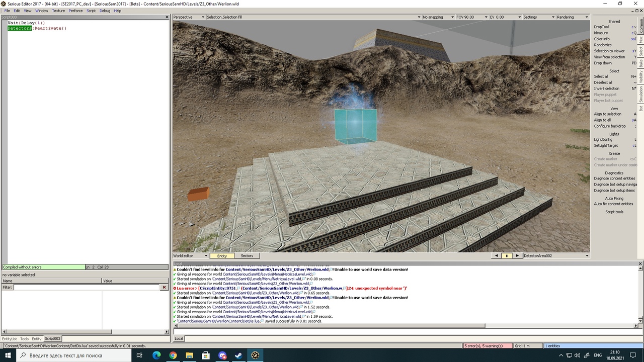644x362 pixels.
Task: Open the Perforce menu
Action: [x=75, y=11]
